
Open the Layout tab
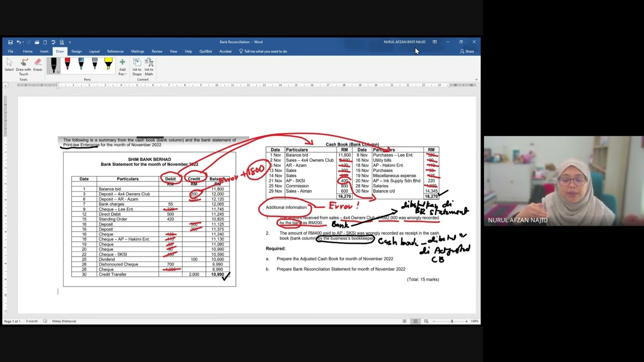pos(94,51)
